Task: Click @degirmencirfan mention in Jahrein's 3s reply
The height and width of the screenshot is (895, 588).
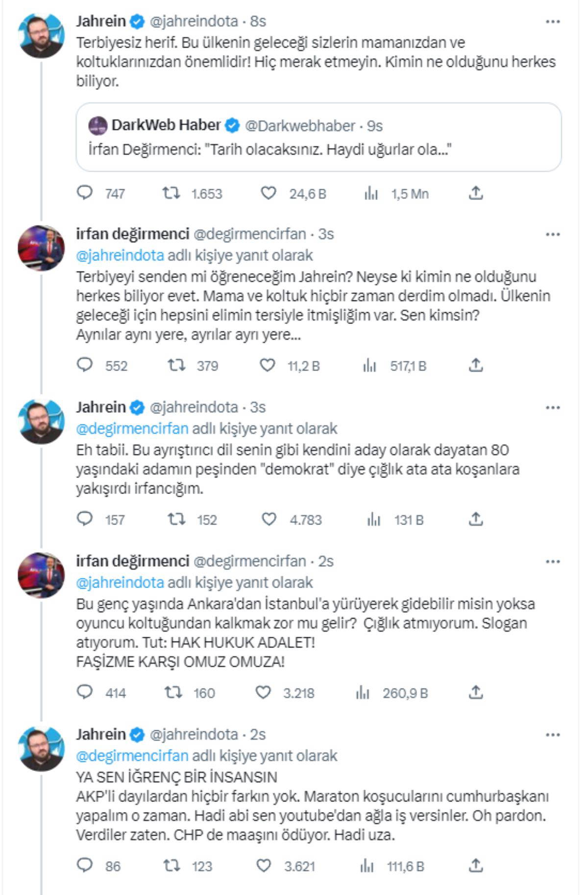Action: 132,429
